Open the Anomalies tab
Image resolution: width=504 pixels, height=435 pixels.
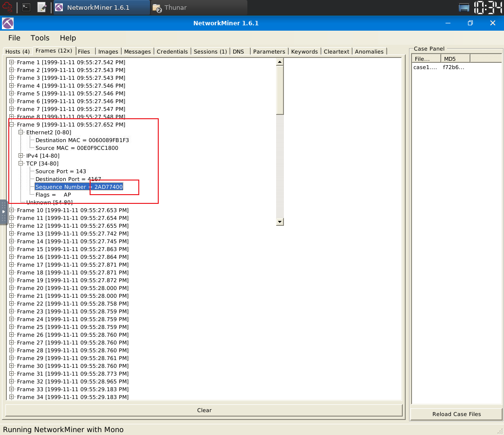point(369,52)
